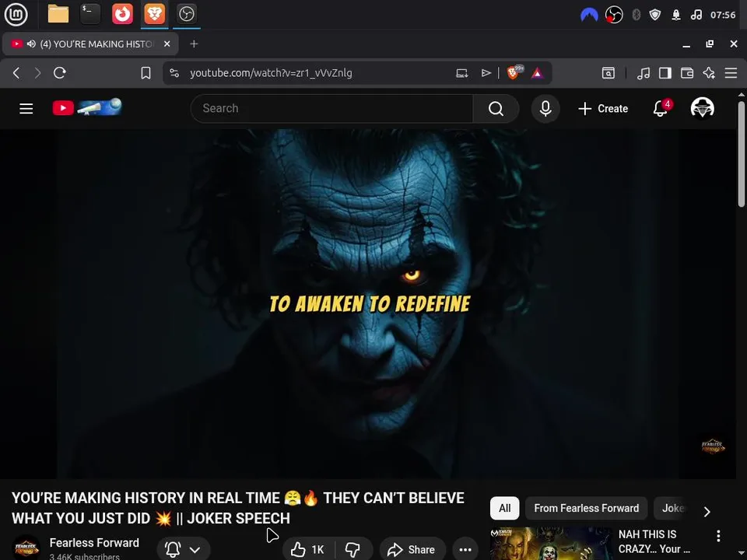The image size is (747, 560).
Task: Dislike this video
Action: [x=353, y=550]
